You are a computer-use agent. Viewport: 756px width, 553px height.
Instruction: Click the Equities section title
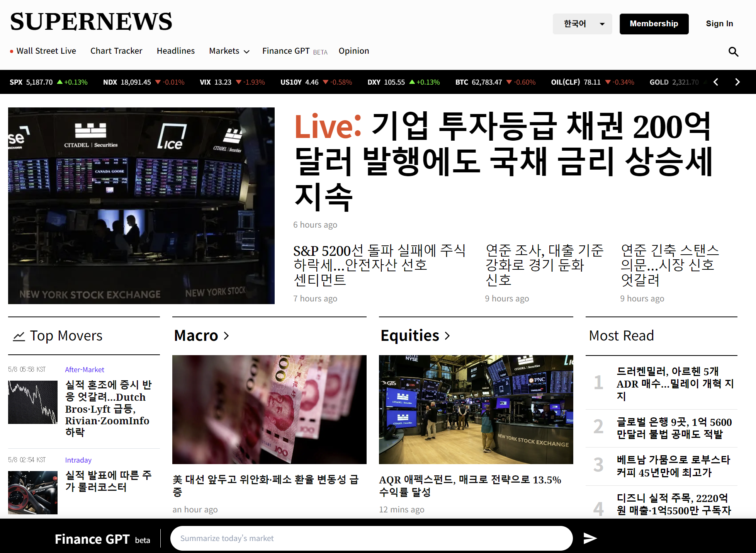[x=410, y=336]
